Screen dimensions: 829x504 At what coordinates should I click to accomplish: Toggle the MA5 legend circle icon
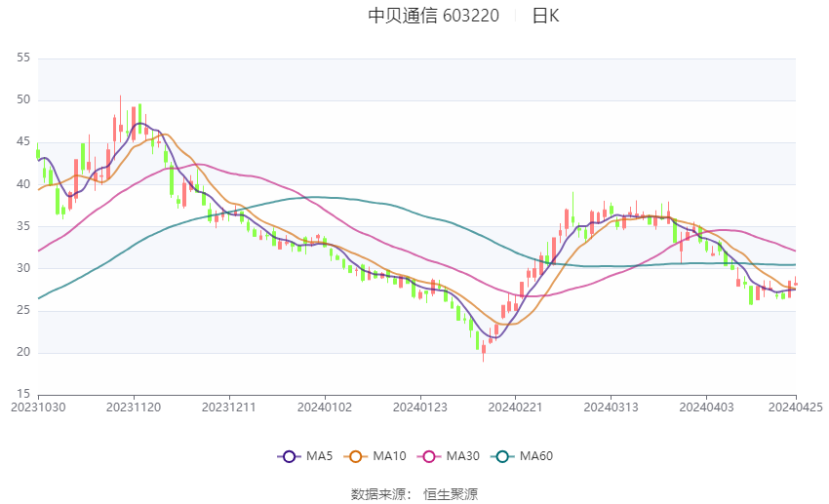(x=289, y=456)
